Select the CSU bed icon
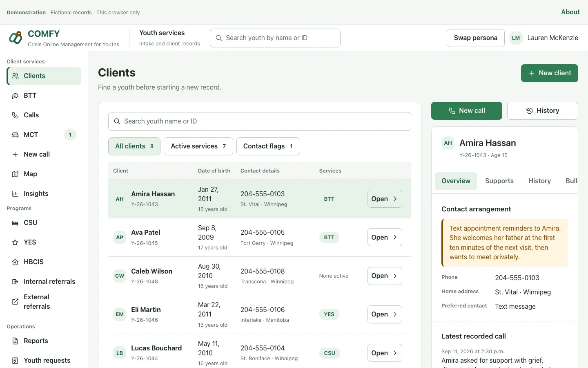 click(15, 223)
